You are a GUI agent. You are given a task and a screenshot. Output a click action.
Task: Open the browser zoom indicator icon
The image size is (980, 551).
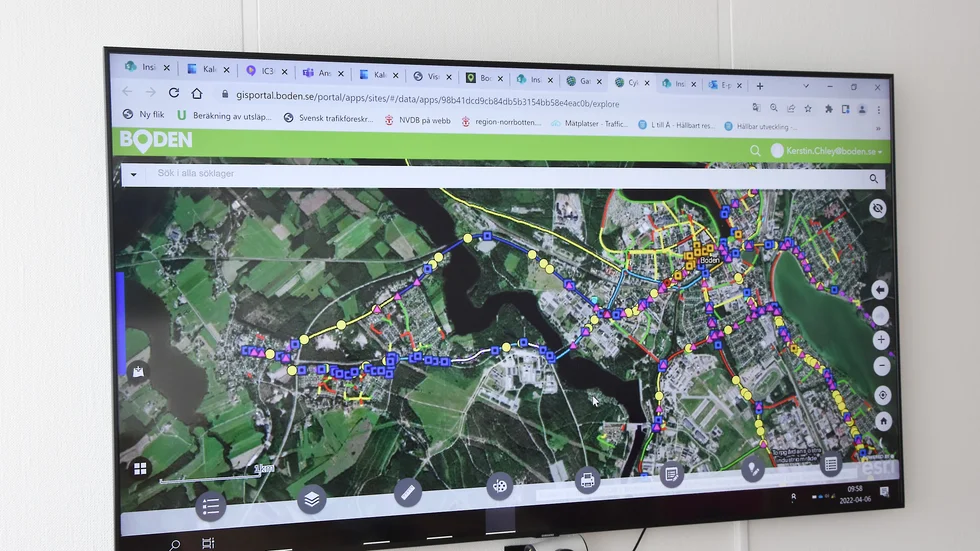point(774,108)
